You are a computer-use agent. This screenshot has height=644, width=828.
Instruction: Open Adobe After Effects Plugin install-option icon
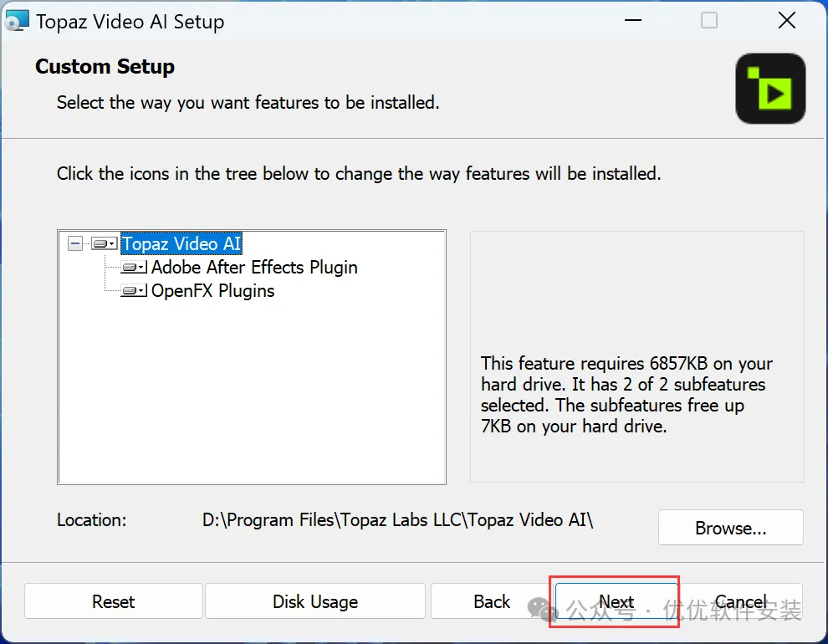(x=134, y=268)
